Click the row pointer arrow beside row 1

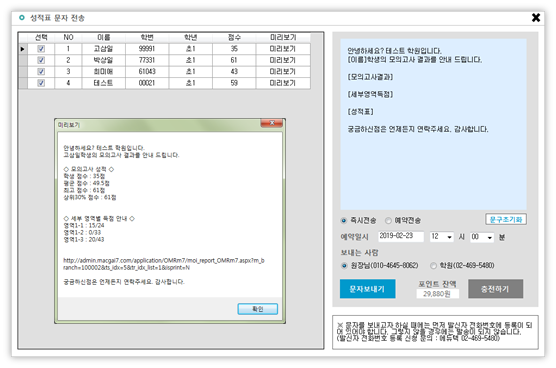tap(22, 49)
